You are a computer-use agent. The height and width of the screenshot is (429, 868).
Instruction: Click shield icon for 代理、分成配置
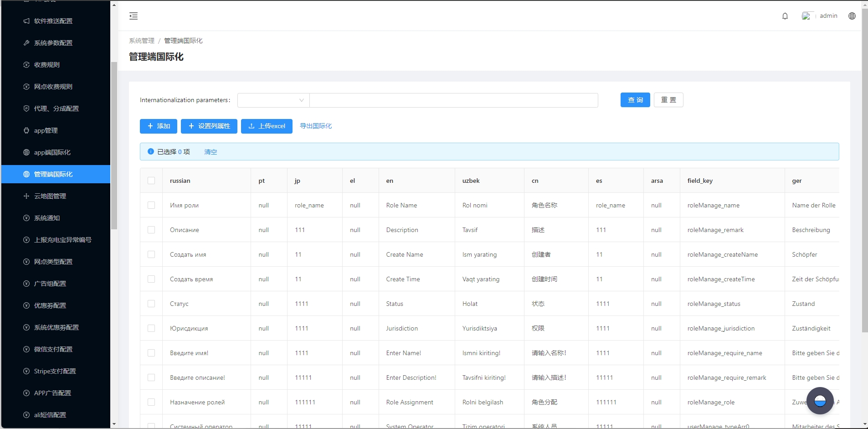(26, 109)
